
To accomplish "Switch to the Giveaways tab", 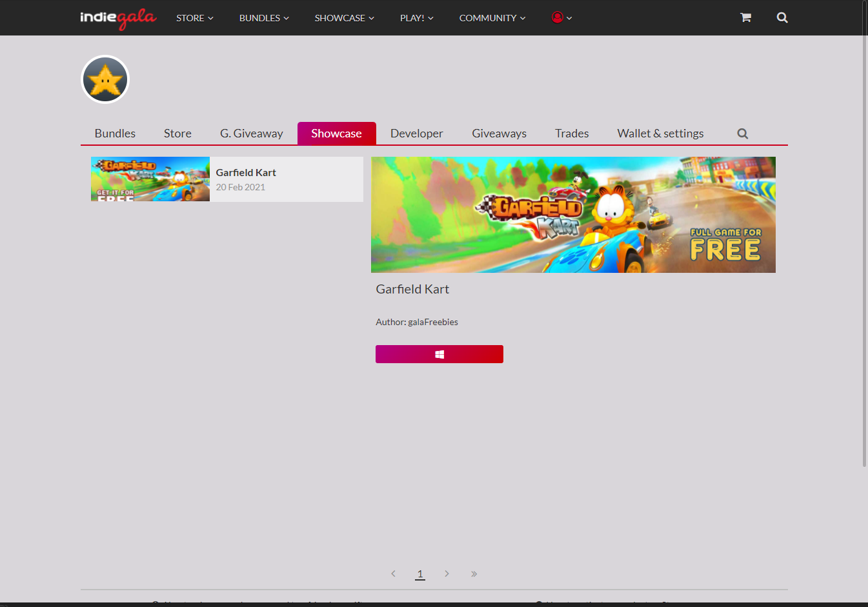I will click(499, 134).
